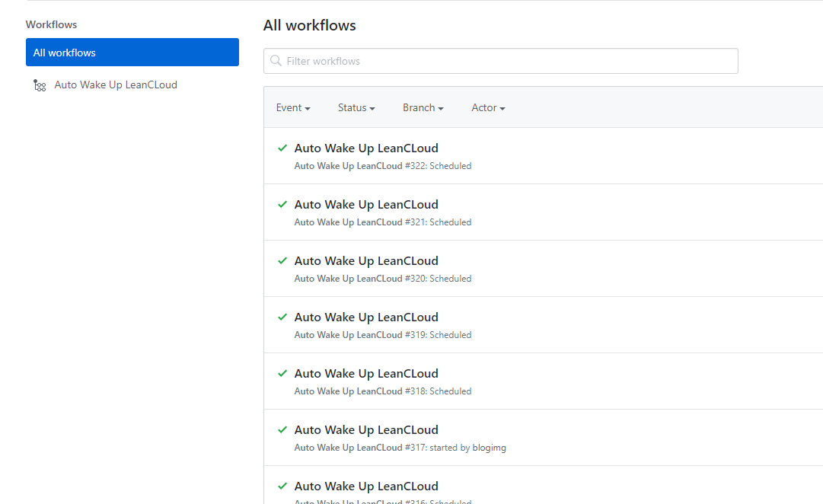The width and height of the screenshot is (823, 504).
Task: Open workflow run title above #322
Action: [x=366, y=148]
